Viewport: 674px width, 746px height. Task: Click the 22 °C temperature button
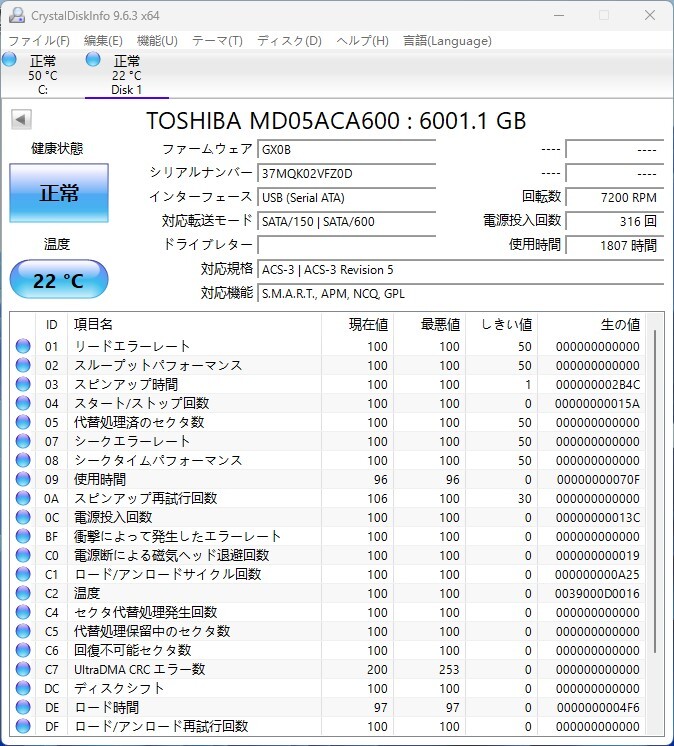[x=59, y=279]
